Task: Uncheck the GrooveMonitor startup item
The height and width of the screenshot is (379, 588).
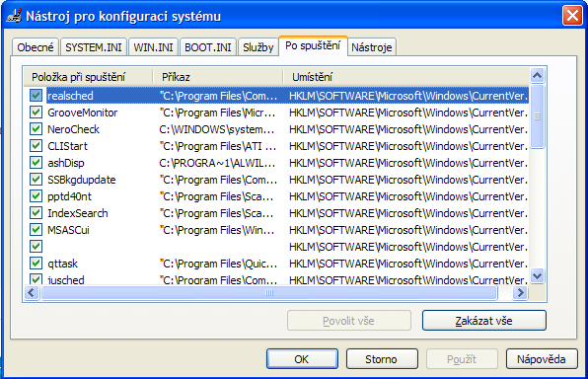Action: [x=36, y=113]
